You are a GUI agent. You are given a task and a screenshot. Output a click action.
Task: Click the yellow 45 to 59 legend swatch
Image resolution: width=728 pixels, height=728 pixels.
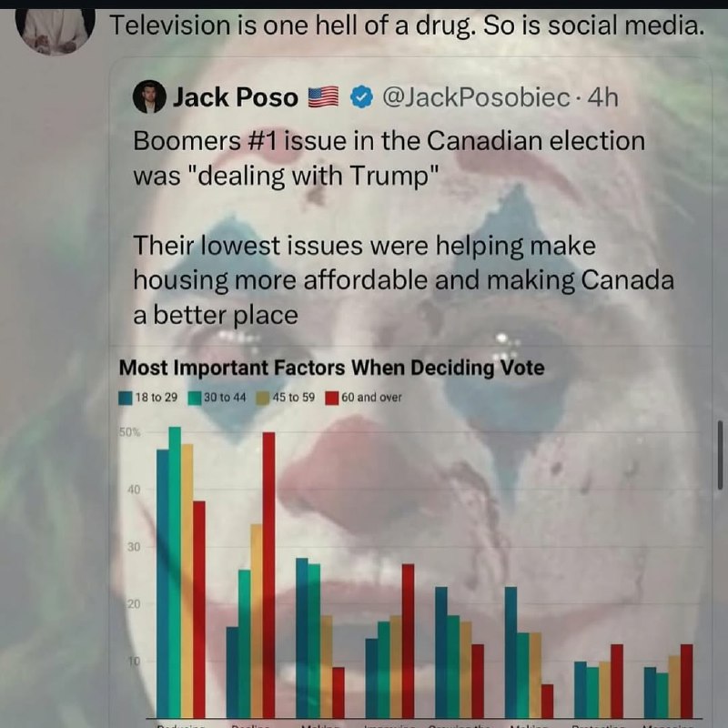coord(263,398)
